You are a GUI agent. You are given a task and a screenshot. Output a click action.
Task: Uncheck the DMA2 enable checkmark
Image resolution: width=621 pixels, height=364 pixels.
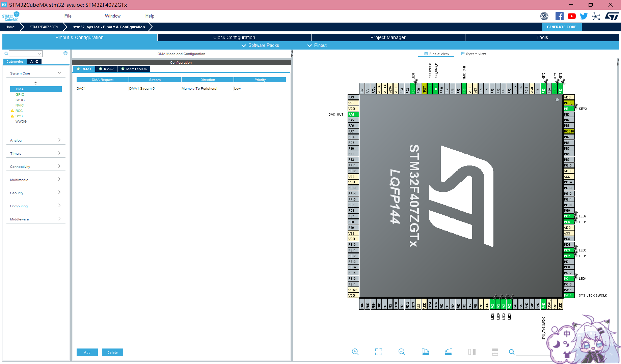101,69
